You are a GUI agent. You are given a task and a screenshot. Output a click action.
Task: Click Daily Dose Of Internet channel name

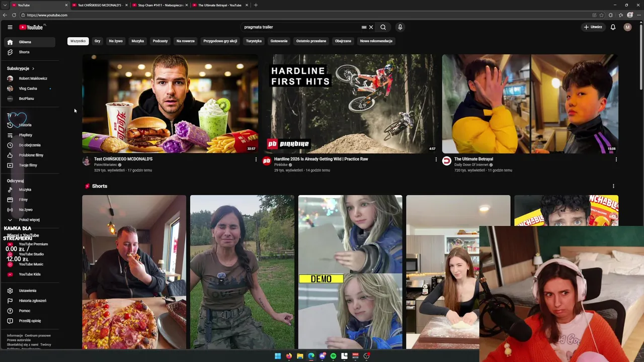(471, 165)
